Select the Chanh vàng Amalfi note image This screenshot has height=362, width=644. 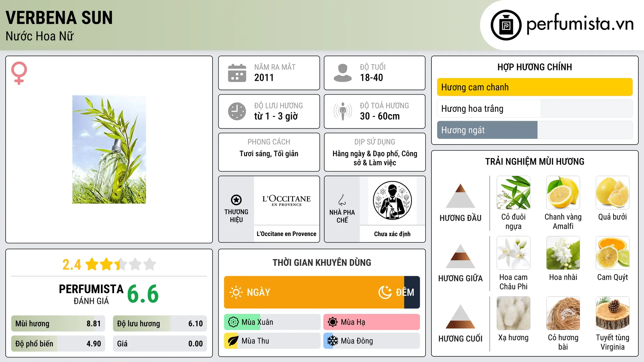click(563, 193)
